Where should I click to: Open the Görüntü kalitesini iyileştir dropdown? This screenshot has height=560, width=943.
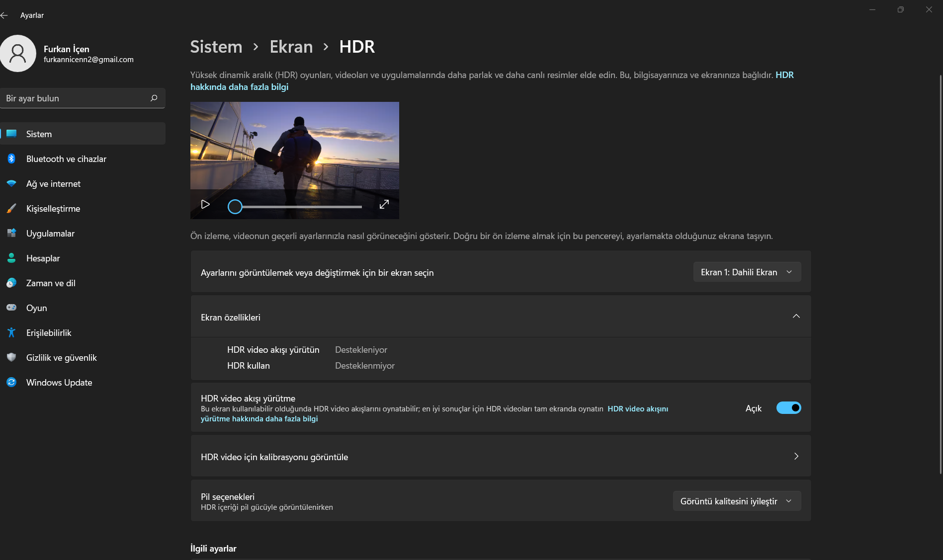coord(737,501)
